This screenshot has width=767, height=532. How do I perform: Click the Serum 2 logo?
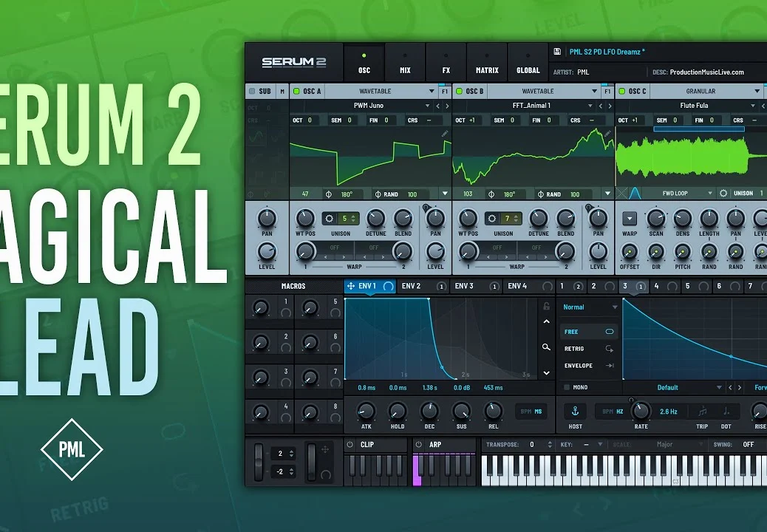tap(293, 62)
